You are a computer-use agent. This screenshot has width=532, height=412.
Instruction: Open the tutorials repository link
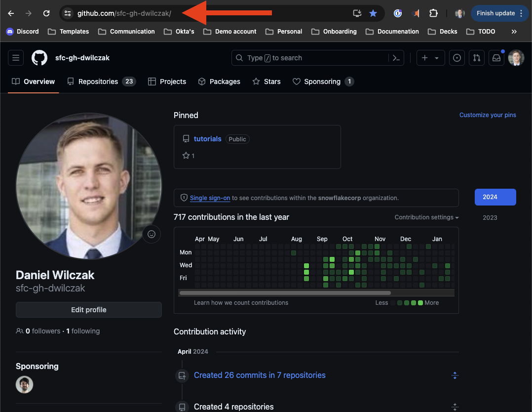(x=207, y=139)
